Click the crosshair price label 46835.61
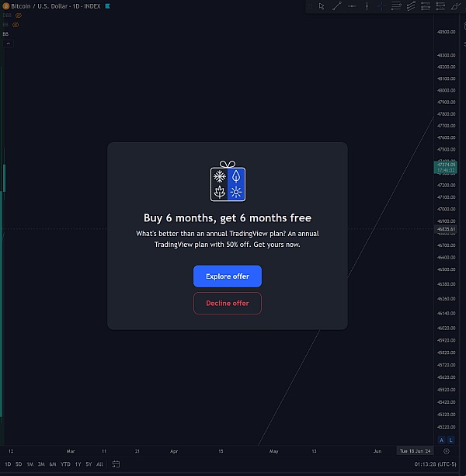 coord(446,229)
